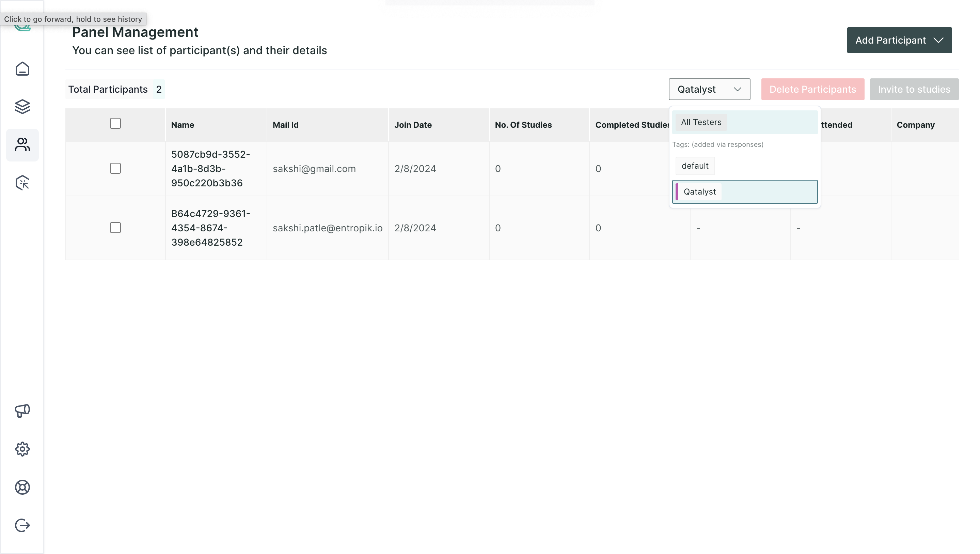Click the logout arrow icon
Screen dimensions: 980x554
[22, 525]
